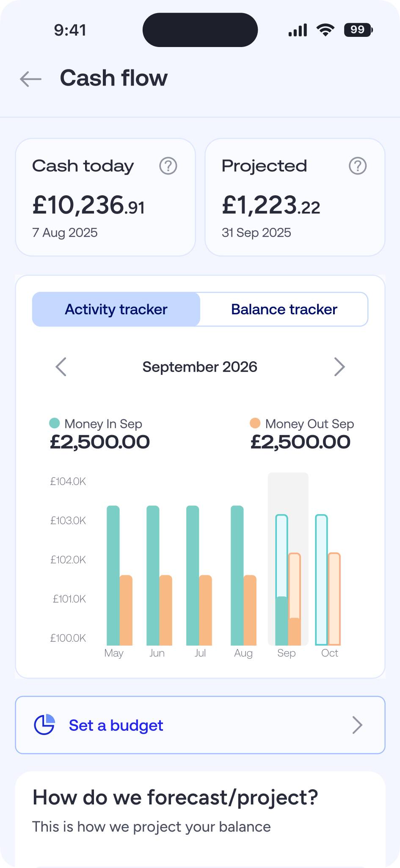Expand Set a budget chevron
Image resolution: width=400 pixels, height=868 pixels.
tap(357, 725)
